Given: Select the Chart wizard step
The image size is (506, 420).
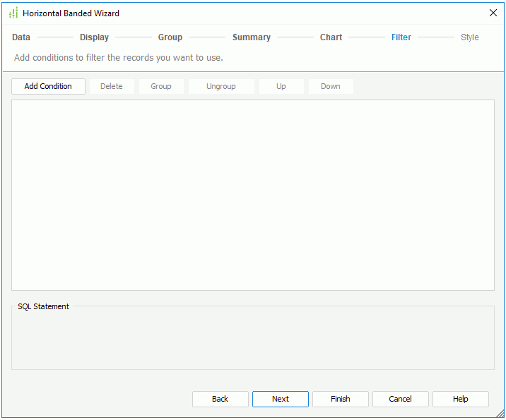Looking at the screenshot, I should pyautogui.click(x=331, y=37).
